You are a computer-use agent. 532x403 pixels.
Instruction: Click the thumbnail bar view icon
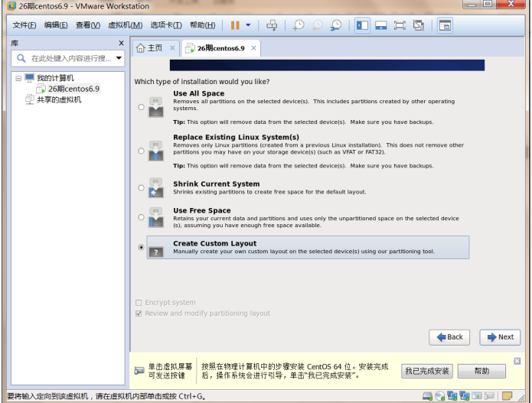click(380, 25)
